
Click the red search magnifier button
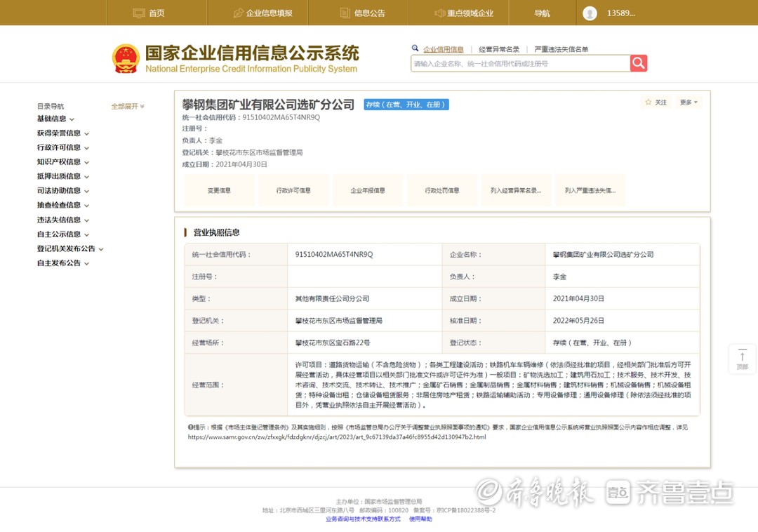coord(638,63)
